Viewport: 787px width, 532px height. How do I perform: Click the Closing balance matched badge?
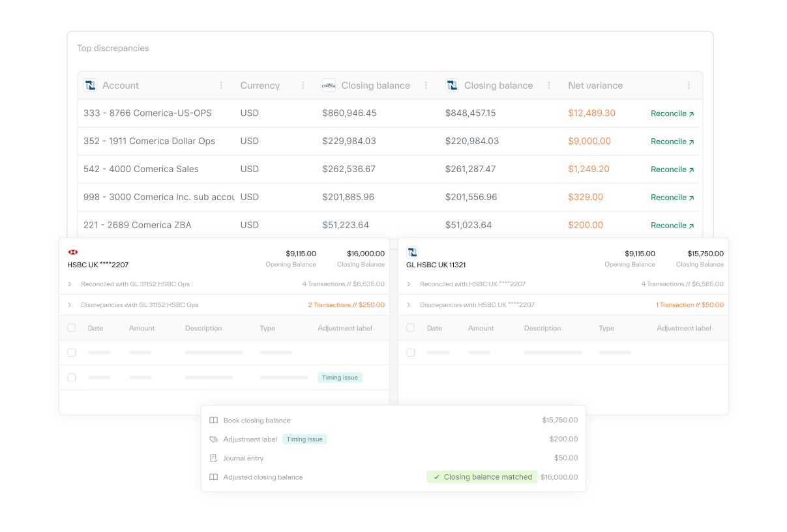(483, 477)
